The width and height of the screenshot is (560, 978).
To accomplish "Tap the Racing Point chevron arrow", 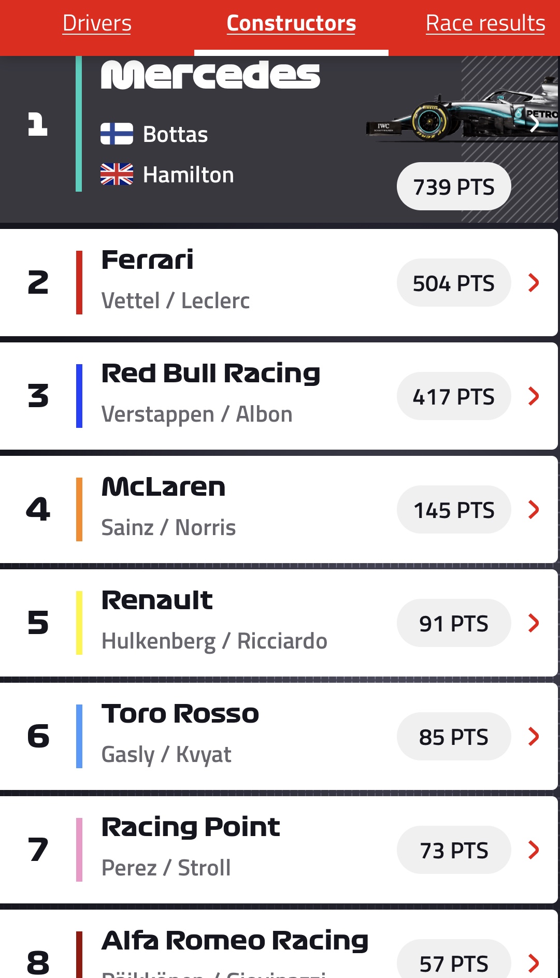I will pyautogui.click(x=534, y=850).
